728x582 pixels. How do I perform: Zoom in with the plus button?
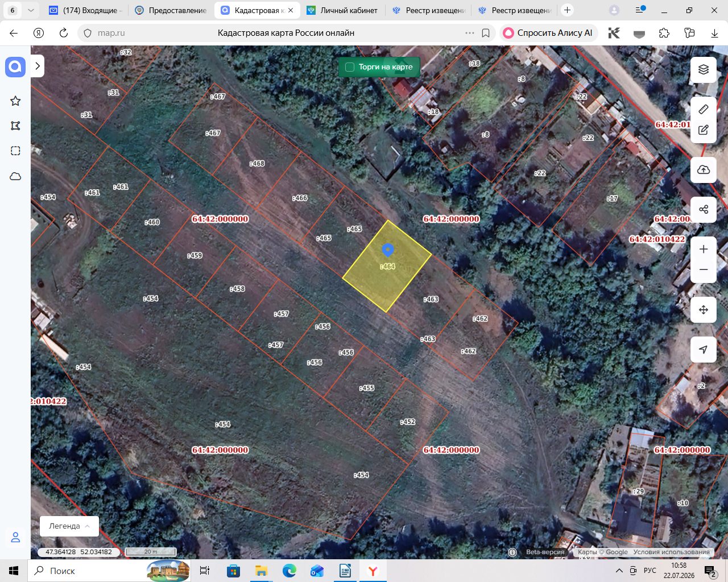[x=704, y=250]
